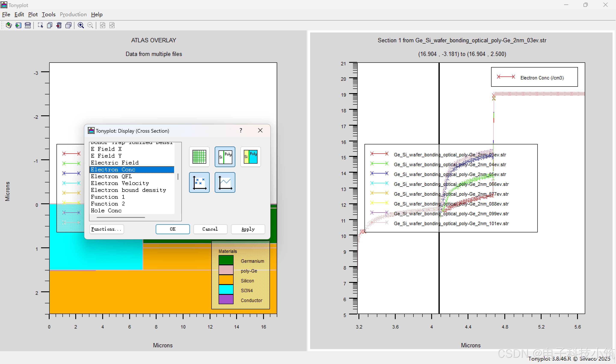The width and height of the screenshot is (616, 364).
Task: Toggle the green mesh display button
Action: pos(199,157)
